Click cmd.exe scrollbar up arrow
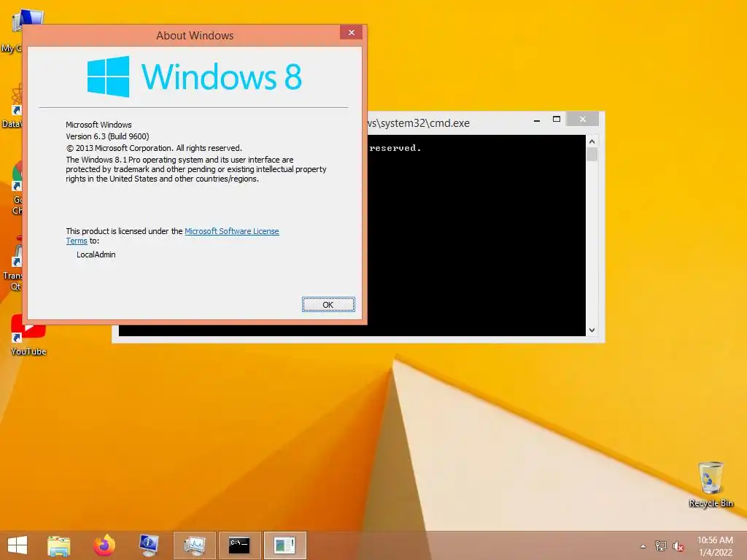This screenshot has height=560, width=747. point(592,141)
